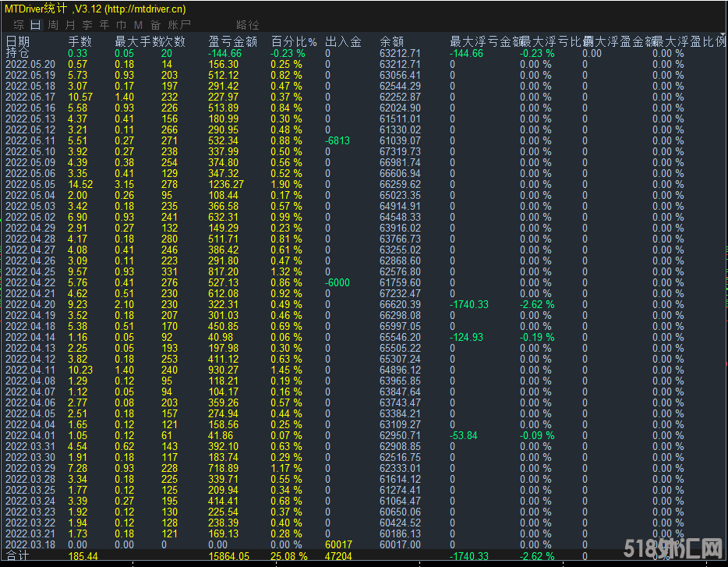This screenshot has height=567, width=728.
Task: Switch to the 综 summary tab
Action: (x=19, y=25)
